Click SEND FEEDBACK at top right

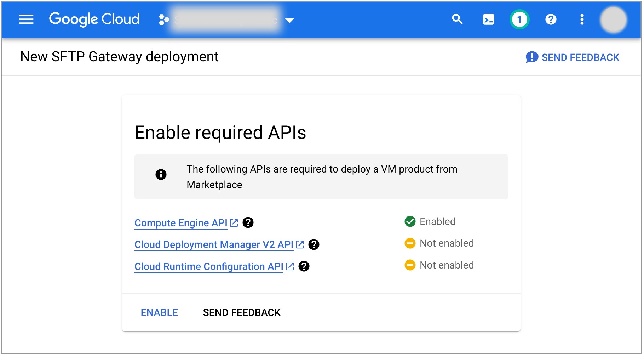point(573,57)
